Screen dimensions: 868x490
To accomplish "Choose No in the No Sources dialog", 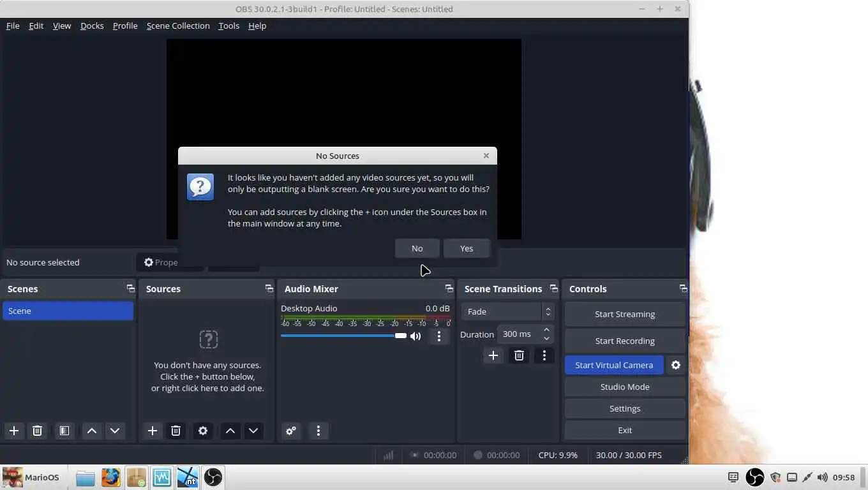I will 417,248.
